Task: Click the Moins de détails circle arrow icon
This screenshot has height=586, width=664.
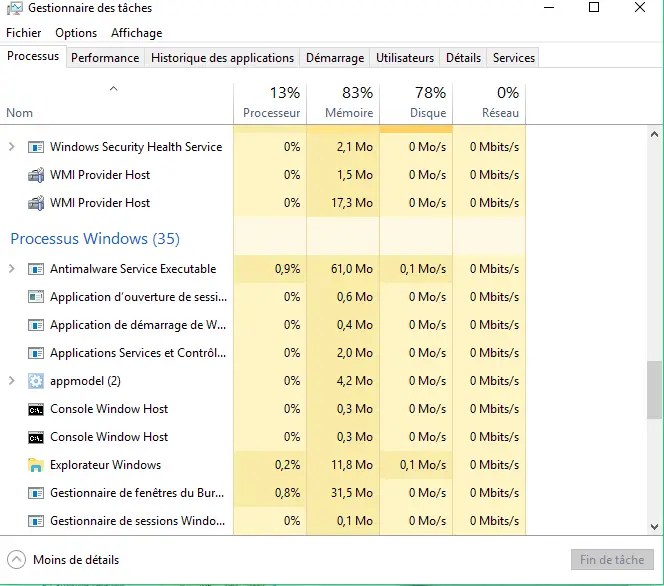Action: tap(16, 560)
